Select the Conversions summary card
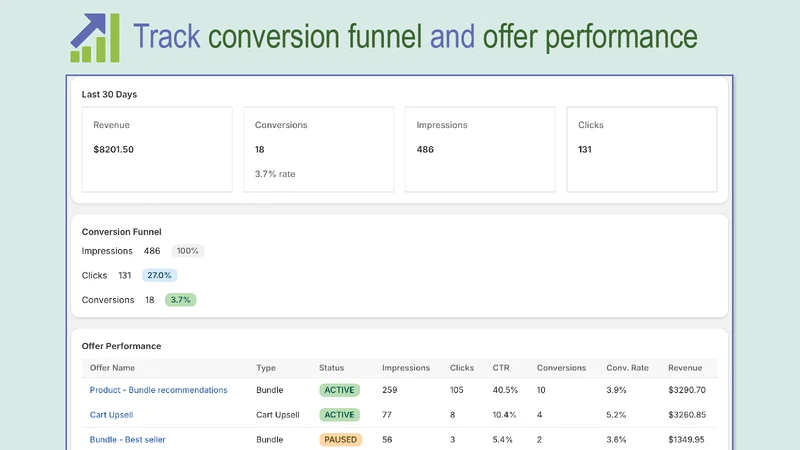800x450 pixels. [318, 149]
